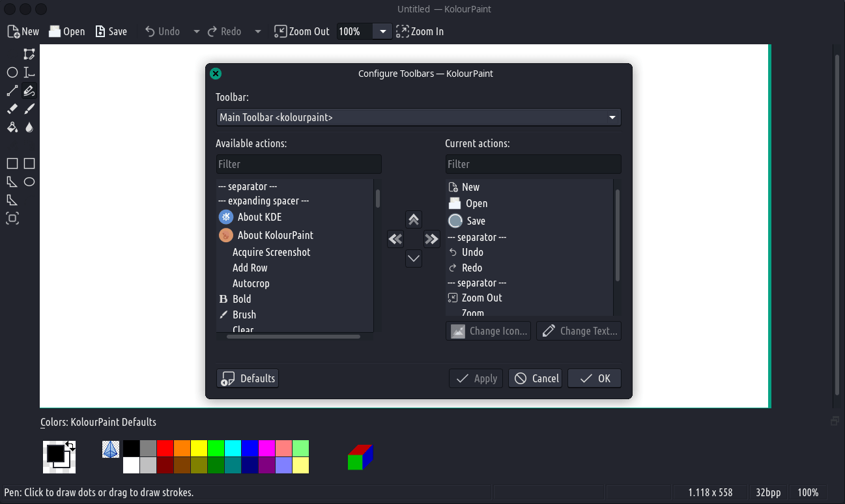Click the Current actions Filter field
This screenshot has width=845, height=504.
(533, 164)
